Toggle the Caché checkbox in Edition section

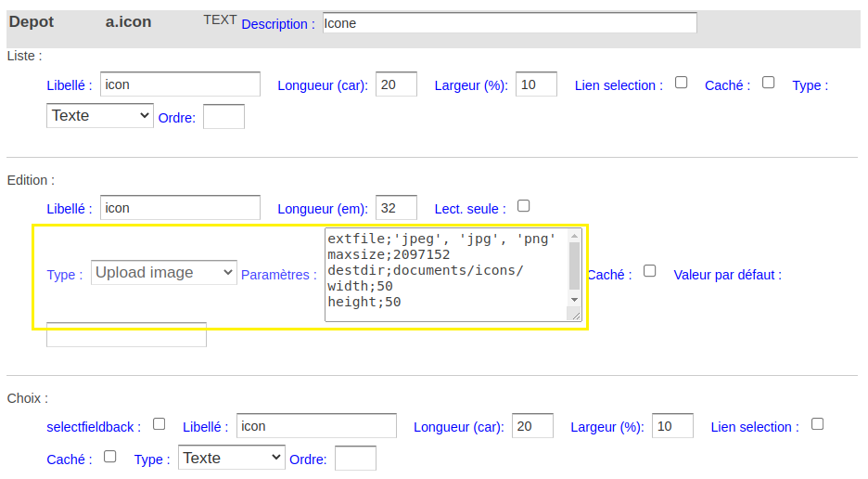click(x=649, y=271)
